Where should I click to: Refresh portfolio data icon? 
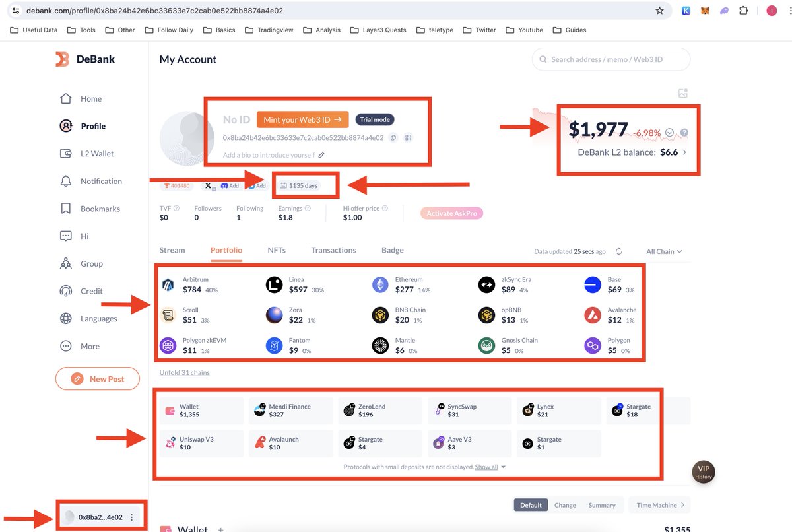(x=619, y=251)
